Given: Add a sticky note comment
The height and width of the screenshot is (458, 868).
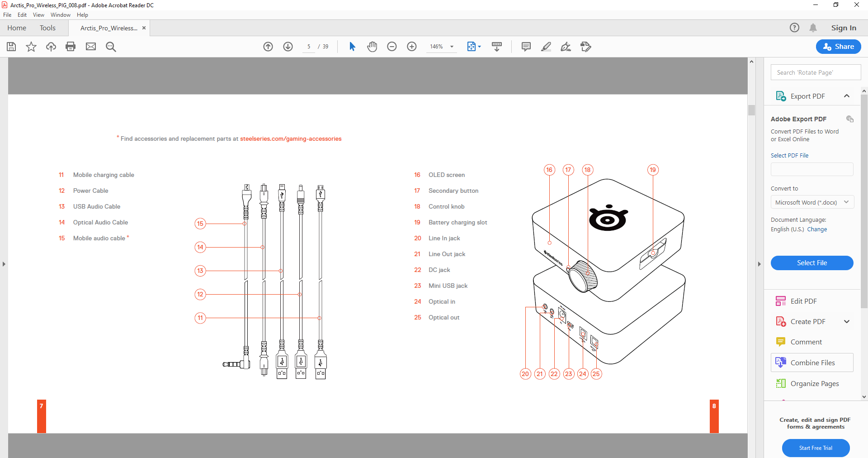Looking at the screenshot, I should (526, 47).
